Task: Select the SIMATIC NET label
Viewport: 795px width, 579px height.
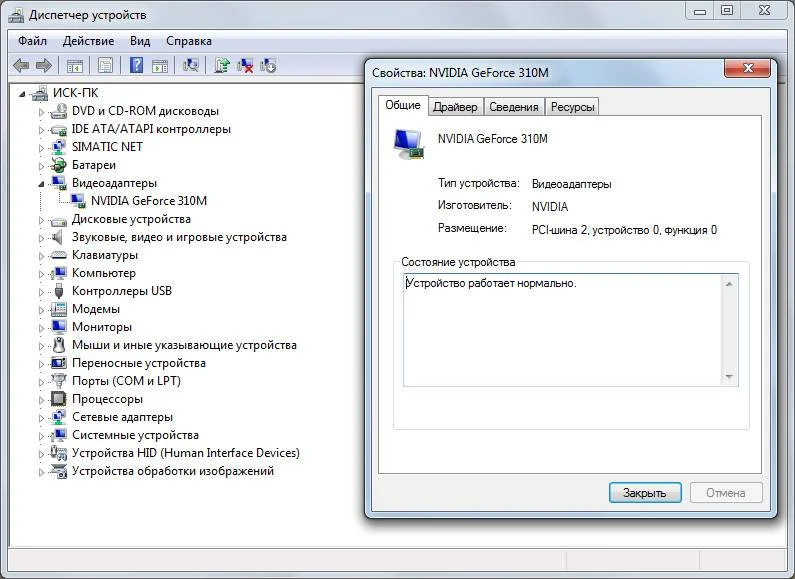Action: pyautogui.click(x=107, y=147)
